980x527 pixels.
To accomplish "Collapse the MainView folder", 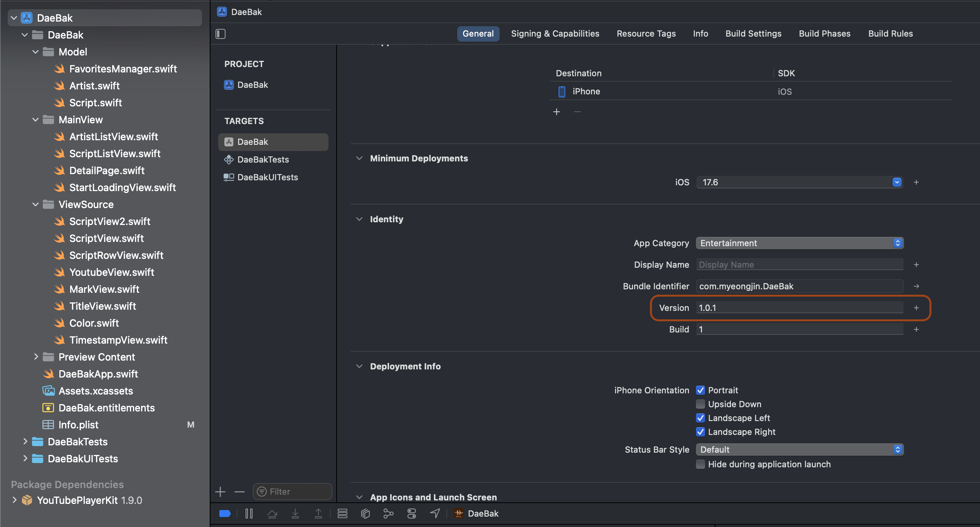I will click(x=35, y=120).
